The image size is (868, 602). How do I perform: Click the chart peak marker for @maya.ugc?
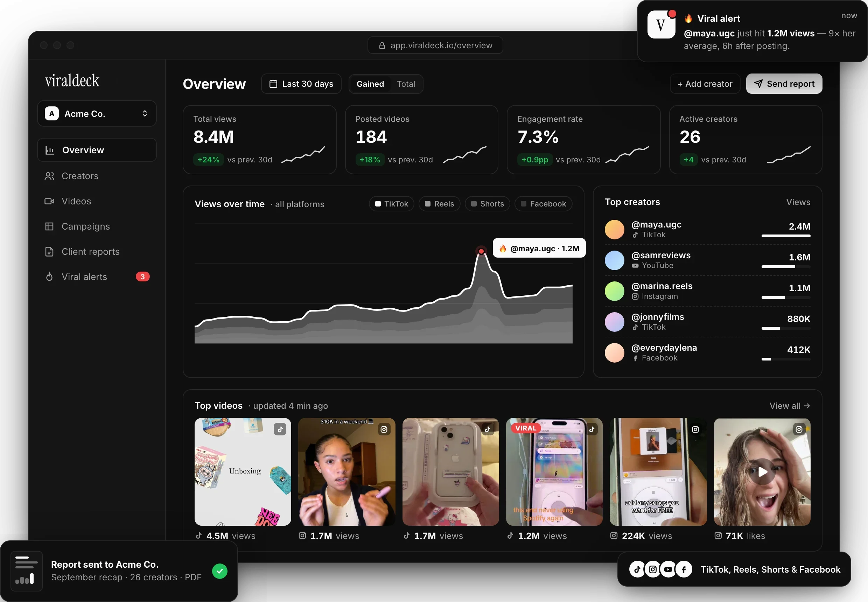click(481, 251)
